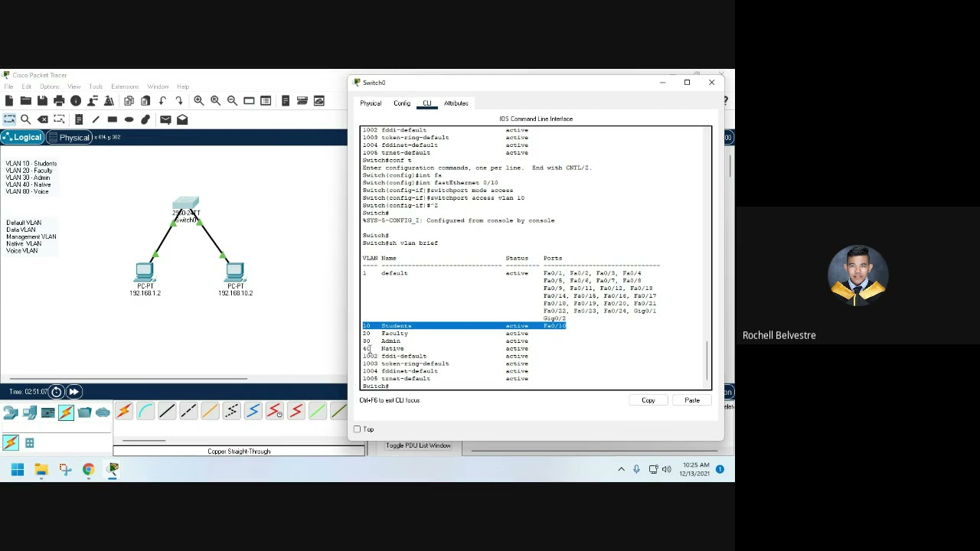
Task: Open the Network Information icon
Action: click(x=76, y=101)
